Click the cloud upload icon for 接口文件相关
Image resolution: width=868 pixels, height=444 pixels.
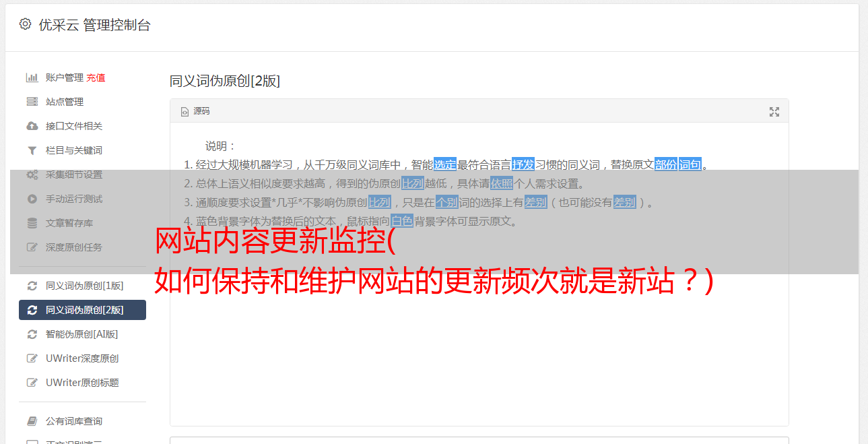tap(32, 126)
